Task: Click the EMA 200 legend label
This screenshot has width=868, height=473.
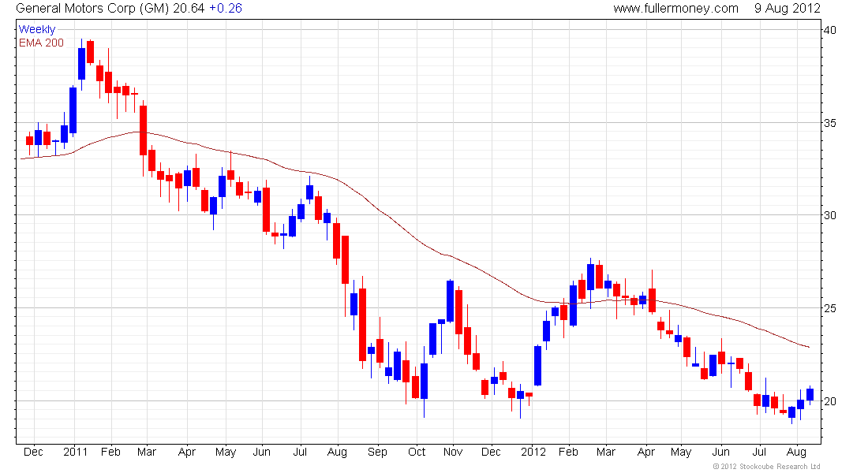Action: (42, 43)
